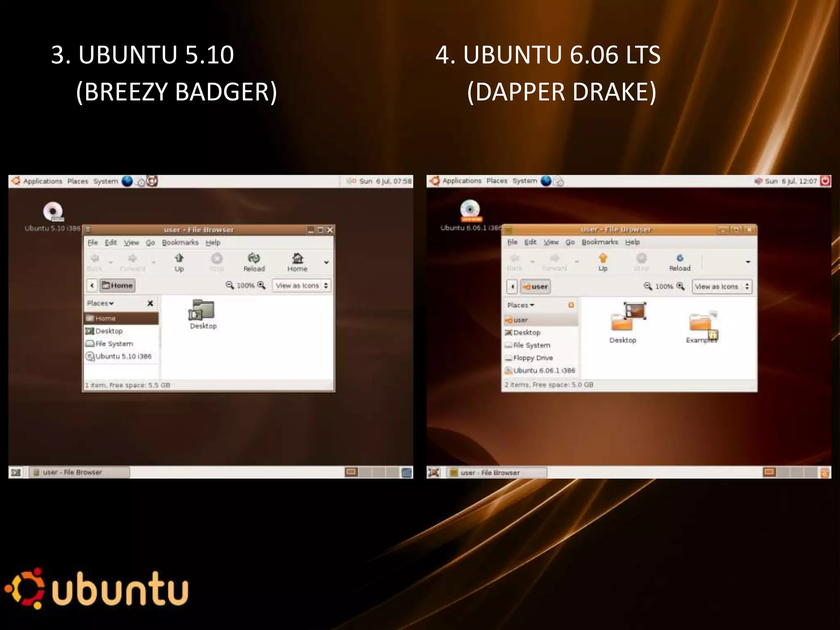This screenshot has height=630, width=840.
Task: Expand toolbar overflow arrow next to Home icon
Action: point(326,262)
